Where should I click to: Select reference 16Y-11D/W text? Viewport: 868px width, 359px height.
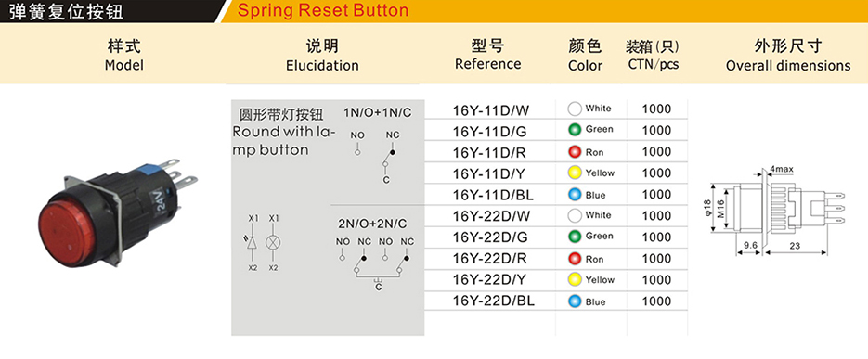(x=491, y=110)
